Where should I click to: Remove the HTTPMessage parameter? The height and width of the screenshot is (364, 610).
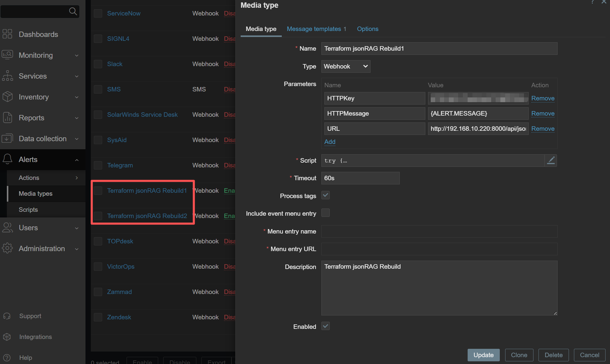[543, 113]
